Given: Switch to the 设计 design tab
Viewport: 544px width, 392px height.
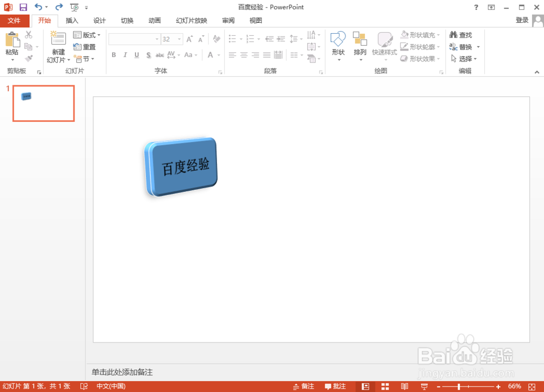Looking at the screenshot, I should click(x=99, y=21).
